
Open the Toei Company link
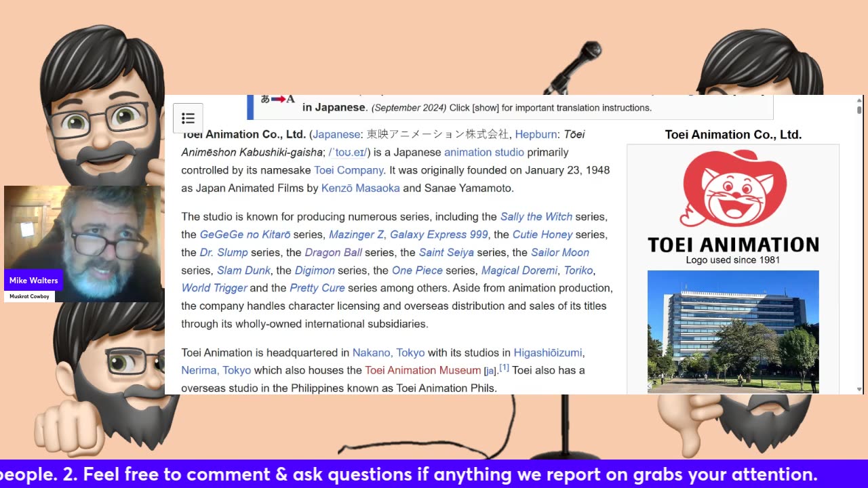(349, 170)
